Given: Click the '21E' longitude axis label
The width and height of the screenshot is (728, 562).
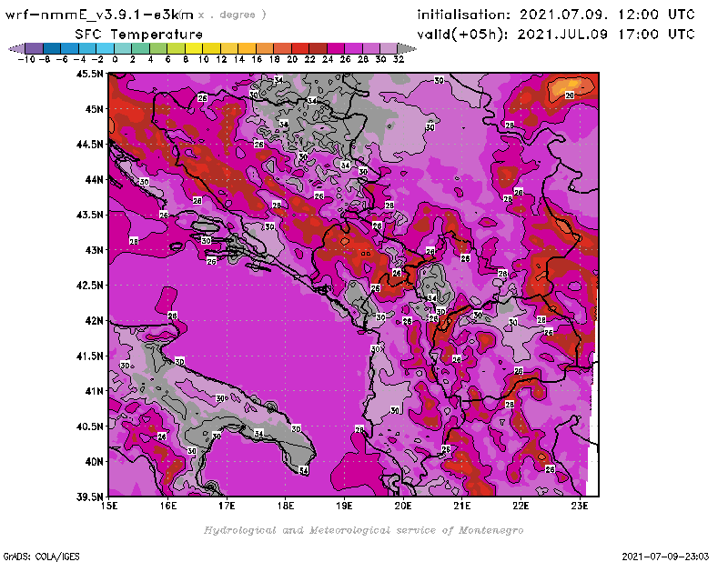Looking at the screenshot, I should click(x=462, y=506).
